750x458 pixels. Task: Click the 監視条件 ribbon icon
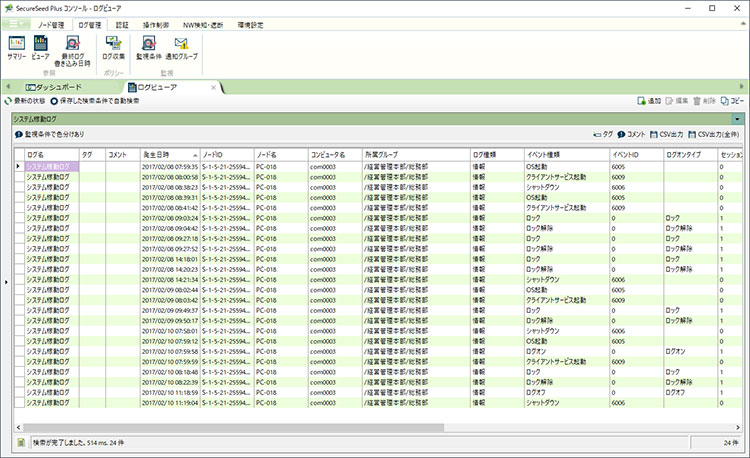pos(149,48)
